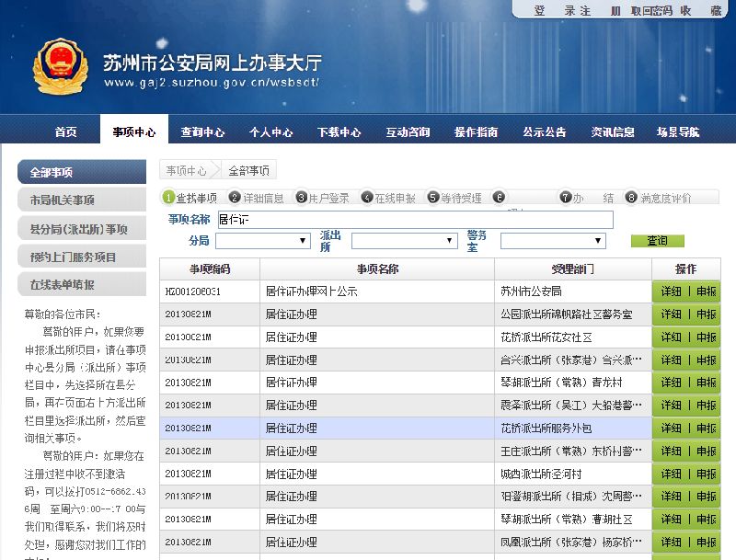Expand the 派出所 dropdown list

pyautogui.click(x=404, y=241)
